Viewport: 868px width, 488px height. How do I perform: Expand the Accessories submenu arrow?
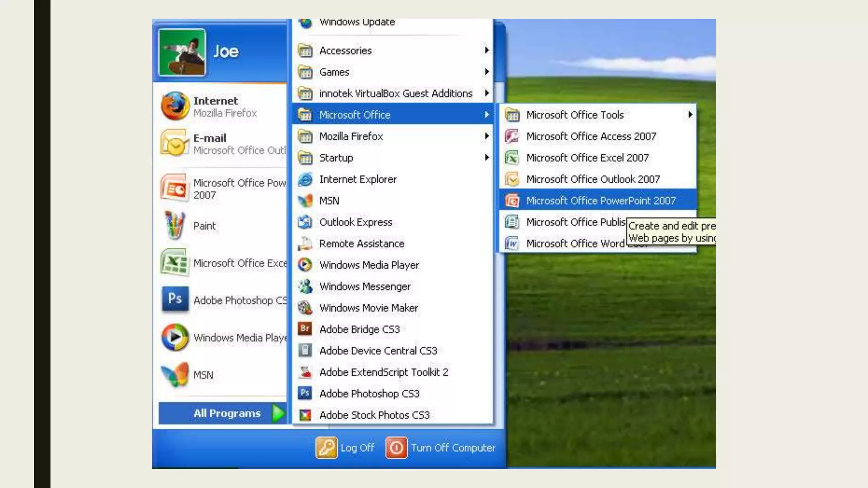[487, 50]
